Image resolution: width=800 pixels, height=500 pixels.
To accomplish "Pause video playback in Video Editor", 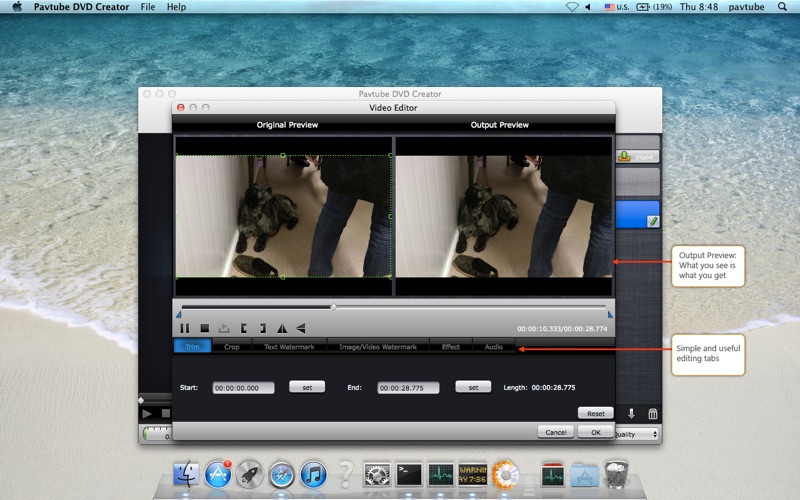I will click(x=185, y=329).
